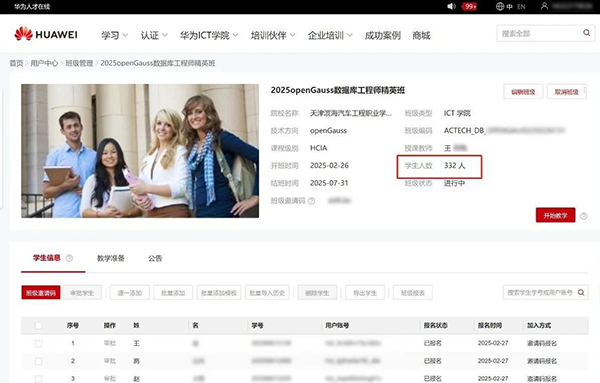Viewport: 600px width, 383px height.
Task: Click the 审批 action in row 2
Action: click(110, 361)
